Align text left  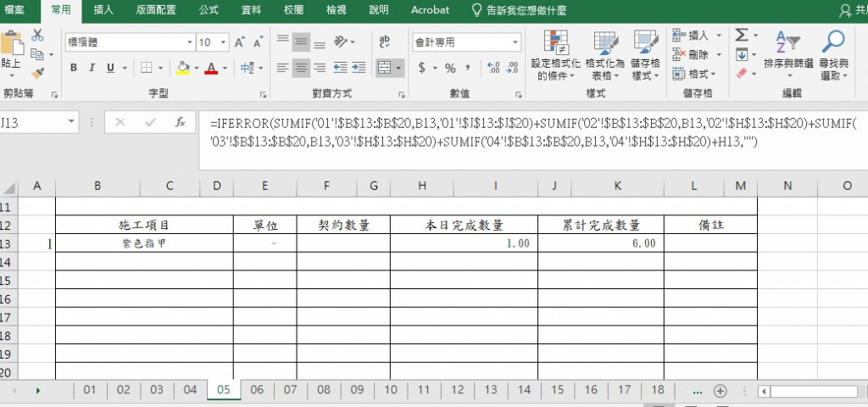(283, 68)
